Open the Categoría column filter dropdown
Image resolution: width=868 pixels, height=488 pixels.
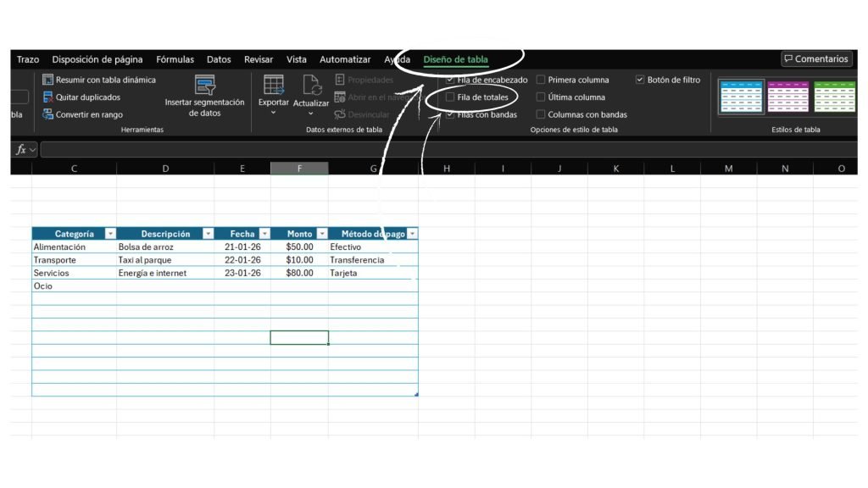pos(110,234)
